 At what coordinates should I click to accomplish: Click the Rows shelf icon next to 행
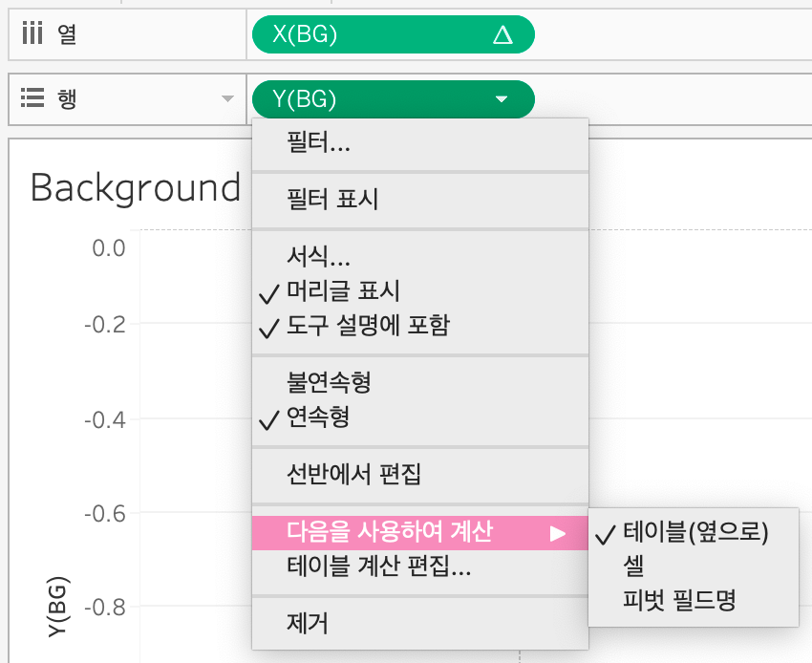32,97
